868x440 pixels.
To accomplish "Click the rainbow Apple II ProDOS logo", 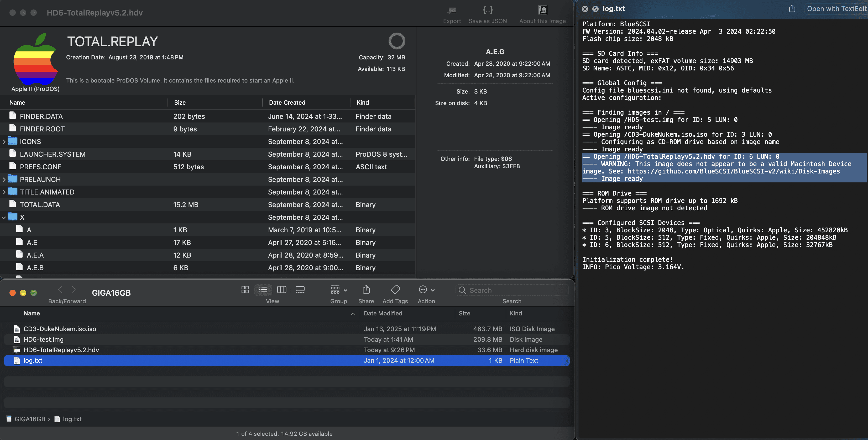I will [x=35, y=59].
